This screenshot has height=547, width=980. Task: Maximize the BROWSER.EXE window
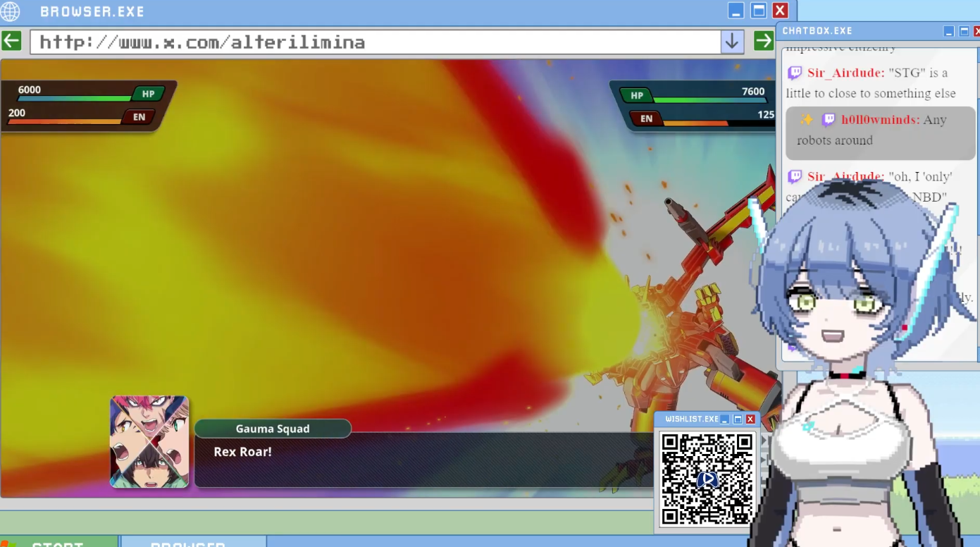tap(759, 11)
